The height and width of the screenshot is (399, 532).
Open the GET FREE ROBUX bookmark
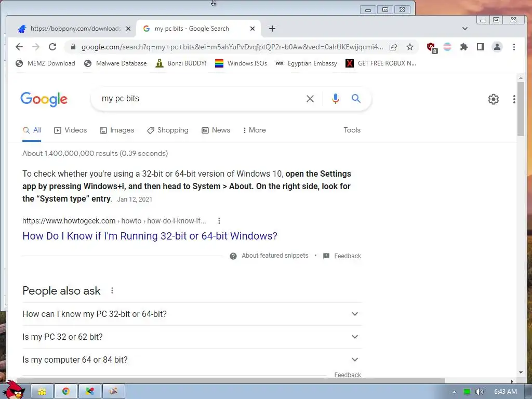[x=381, y=63]
